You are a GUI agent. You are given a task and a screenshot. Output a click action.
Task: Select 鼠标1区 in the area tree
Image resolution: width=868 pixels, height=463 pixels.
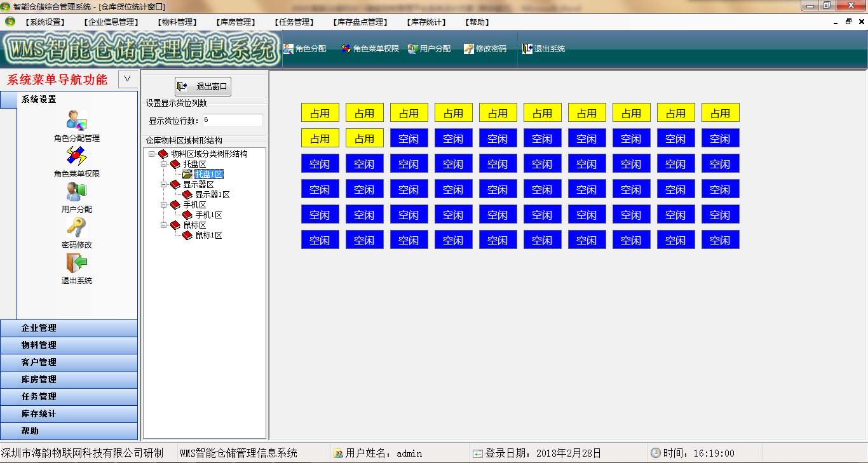pyautogui.click(x=208, y=236)
